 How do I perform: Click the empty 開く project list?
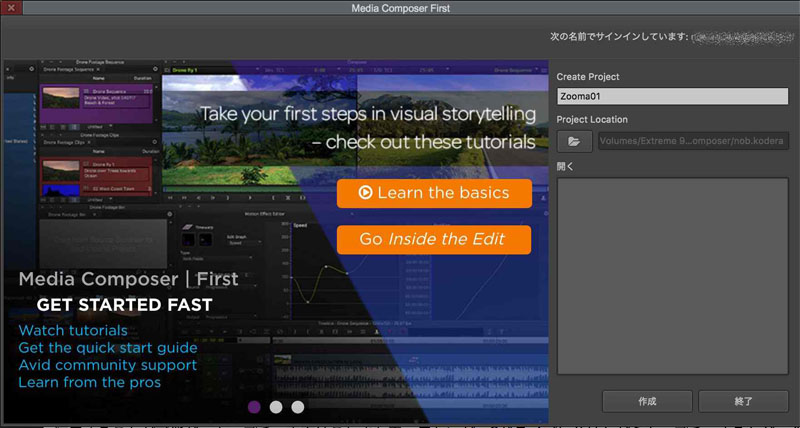pyautogui.click(x=672, y=276)
